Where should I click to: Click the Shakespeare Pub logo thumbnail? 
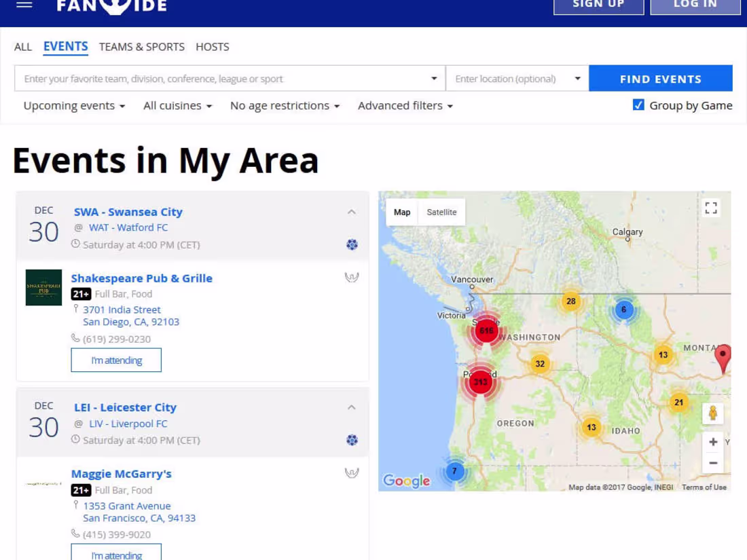tap(44, 288)
